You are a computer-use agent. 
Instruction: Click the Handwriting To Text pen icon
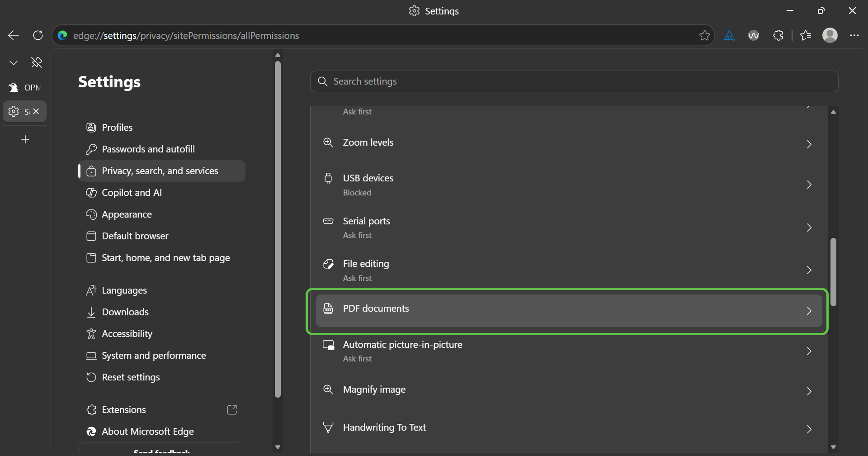328,427
